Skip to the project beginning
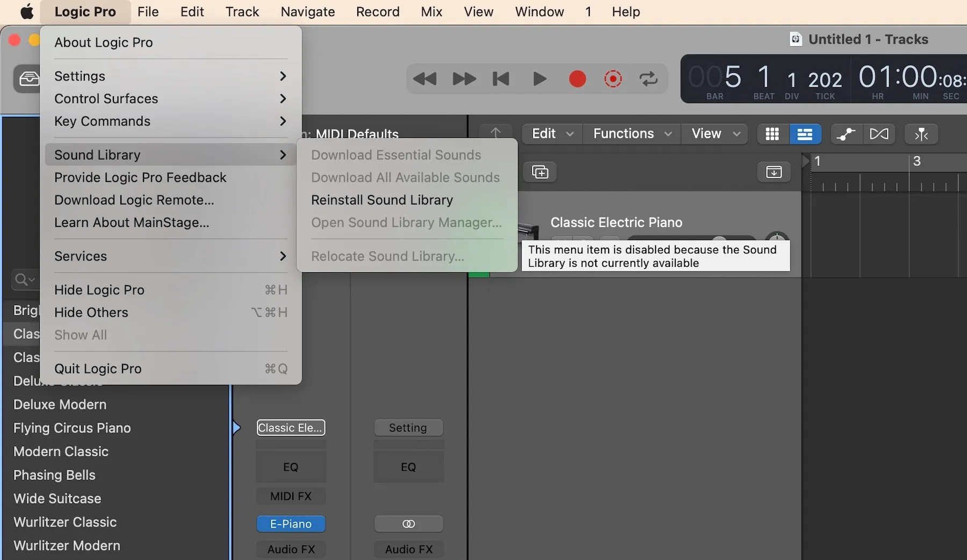This screenshot has height=560, width=967. [x=500, y=79]
